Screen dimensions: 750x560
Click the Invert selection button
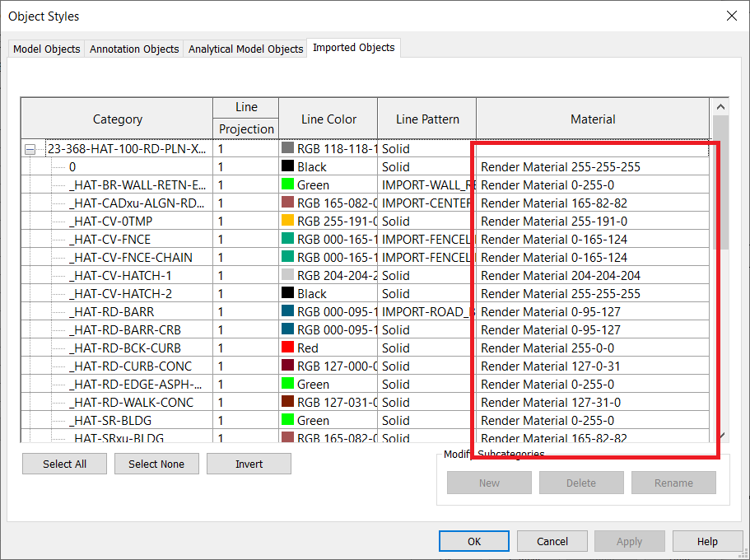[249, 464]
